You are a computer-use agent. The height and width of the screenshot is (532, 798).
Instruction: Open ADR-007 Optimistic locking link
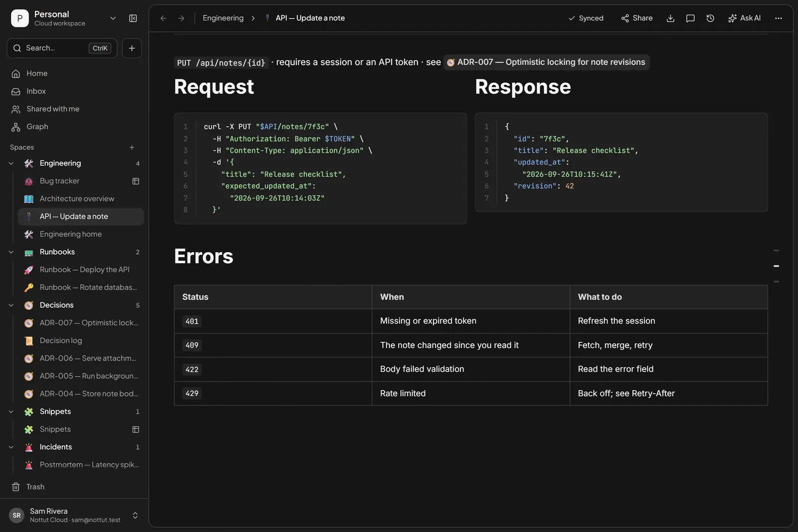coord(546,62)
